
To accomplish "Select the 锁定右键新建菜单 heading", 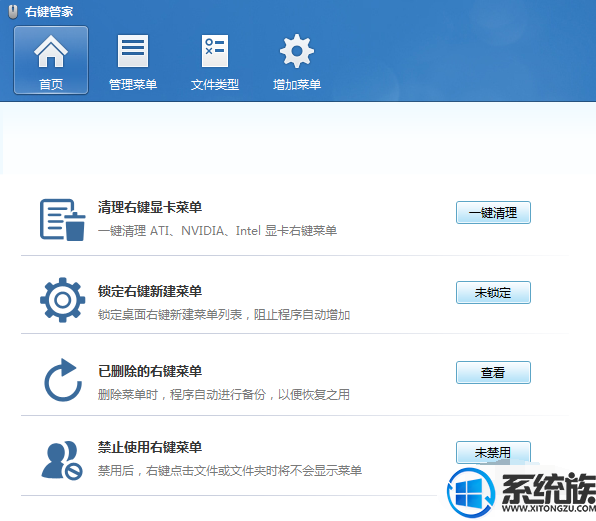I will tap(150, 291).
